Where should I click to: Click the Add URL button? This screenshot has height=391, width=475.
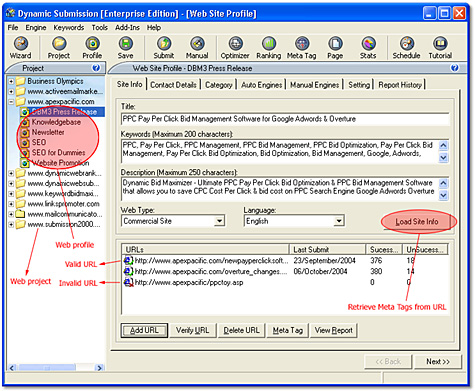coord(144,330)
